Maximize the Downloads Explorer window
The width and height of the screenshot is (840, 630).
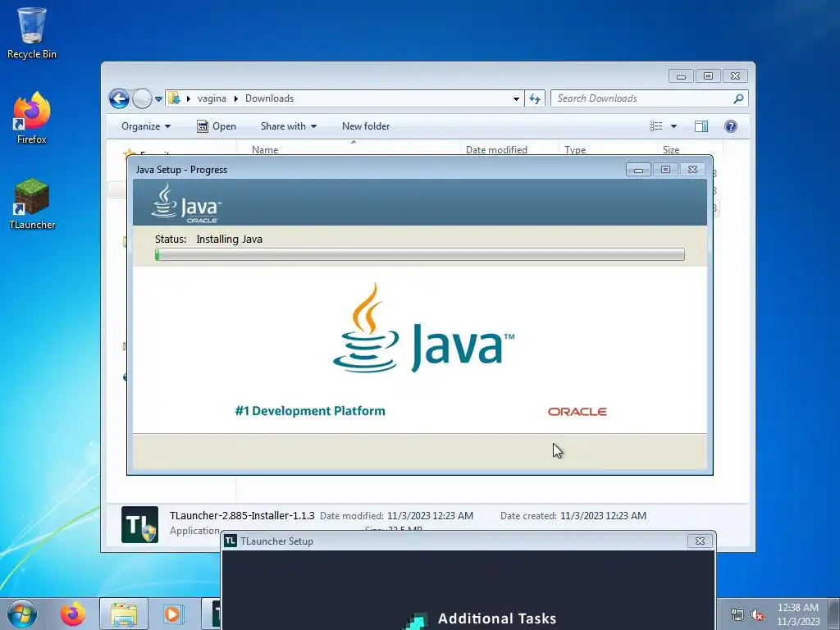point(708,76)
